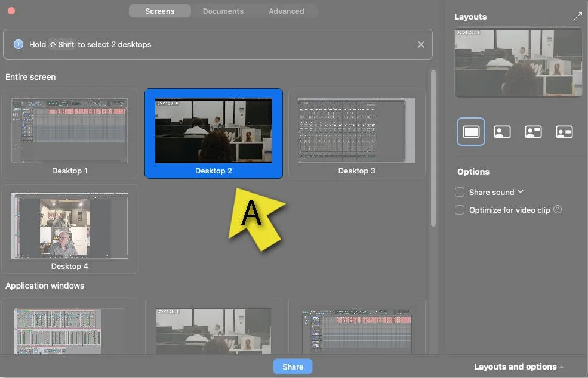Check Optimize for video clip

point(460,210)
